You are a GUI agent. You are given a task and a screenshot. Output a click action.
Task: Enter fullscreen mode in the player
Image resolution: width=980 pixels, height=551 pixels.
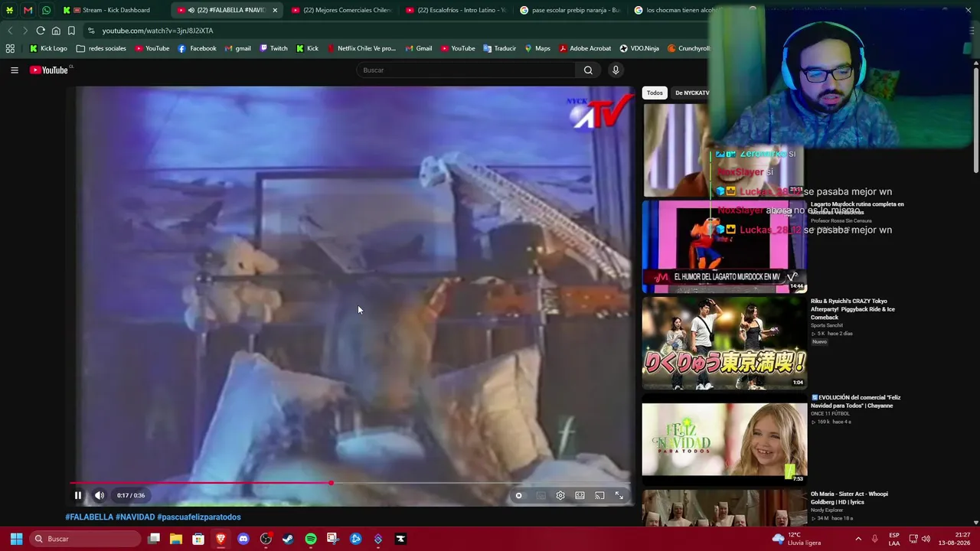[619, 495]
